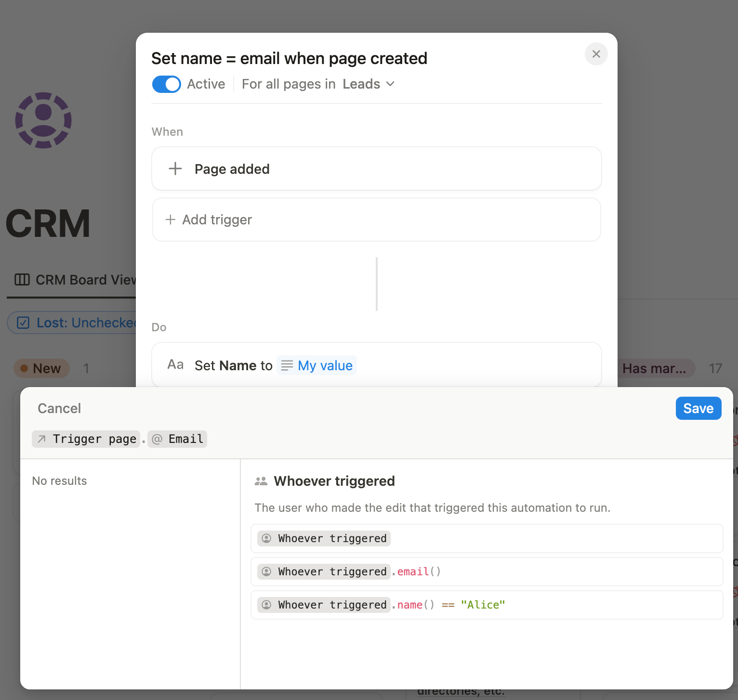
Task: Click the For all pages in label
Action: tap(289, 84)
